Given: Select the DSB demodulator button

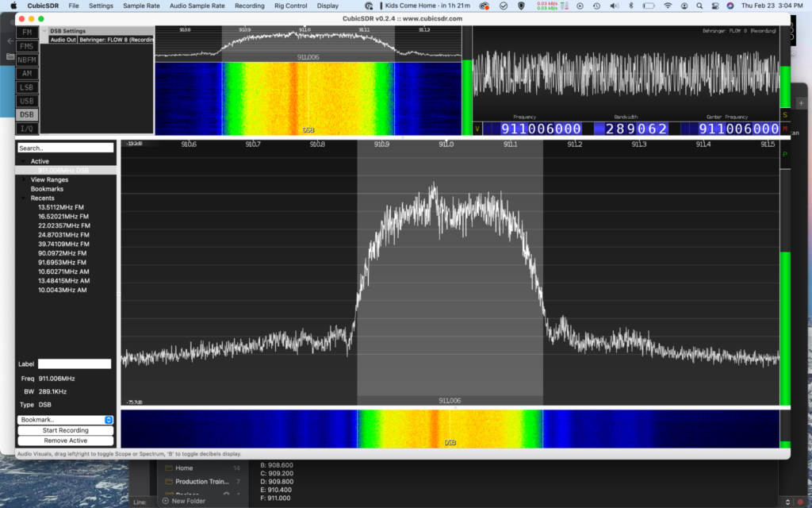Looking at the screenshot, I should click(x=27, y=114).
